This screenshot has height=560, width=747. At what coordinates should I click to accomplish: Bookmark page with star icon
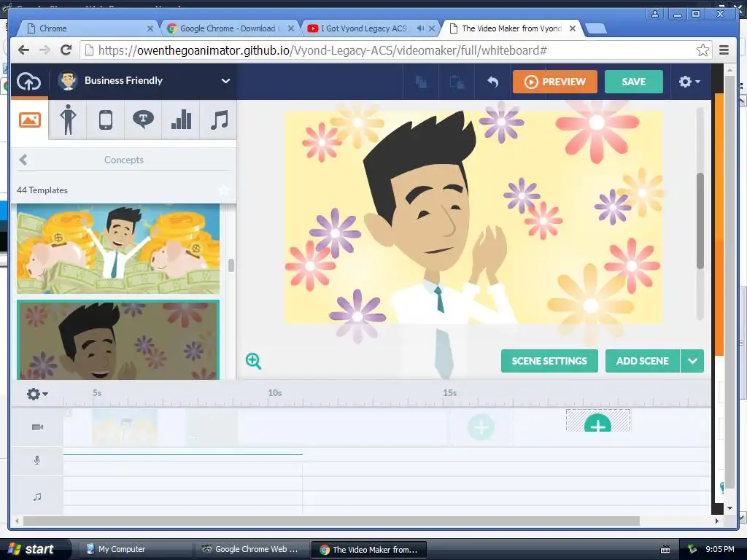coord(703,50)
